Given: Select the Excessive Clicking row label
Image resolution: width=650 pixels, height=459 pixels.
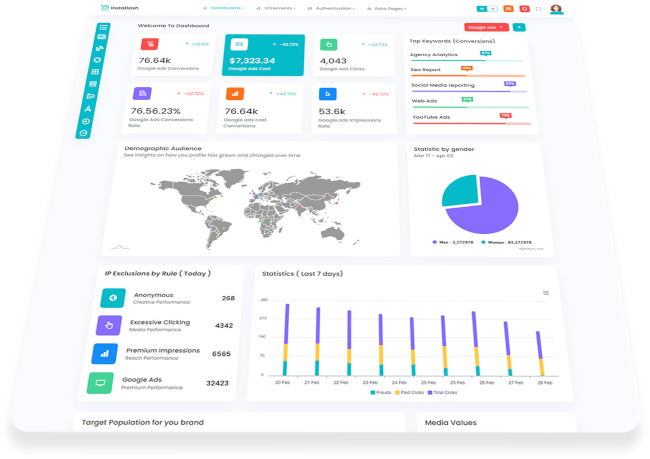Looking at the screenshot, I should click(x=160, y=322).
